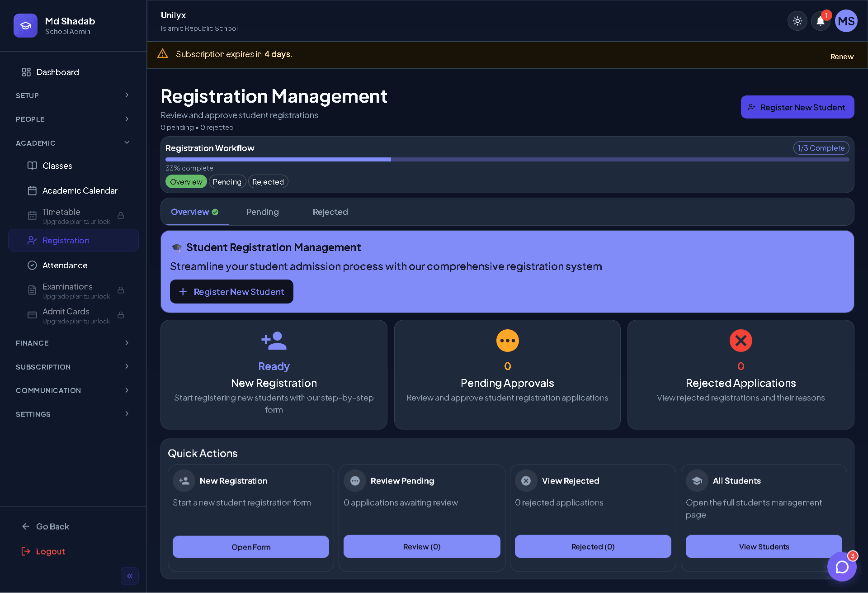Screen dimensions: 868x593
Task: Open the chat bubble widget
Action: click(x=842, y=566)
